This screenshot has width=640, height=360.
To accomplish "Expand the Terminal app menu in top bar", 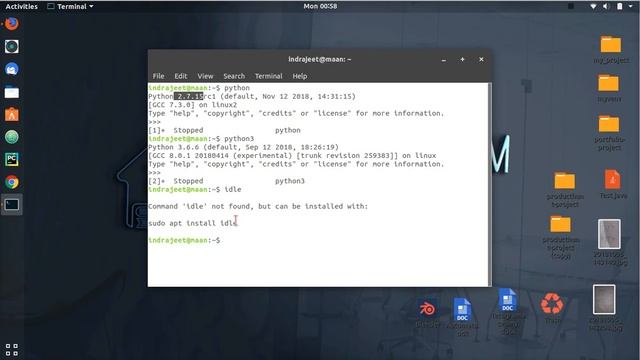I will tap(70, 6).
